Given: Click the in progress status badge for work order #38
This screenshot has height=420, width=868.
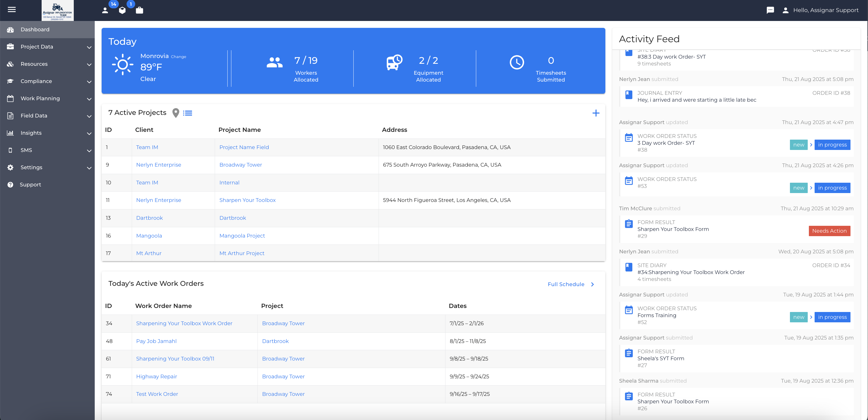Looking at the screenshot, I should [x=832, y=145].
